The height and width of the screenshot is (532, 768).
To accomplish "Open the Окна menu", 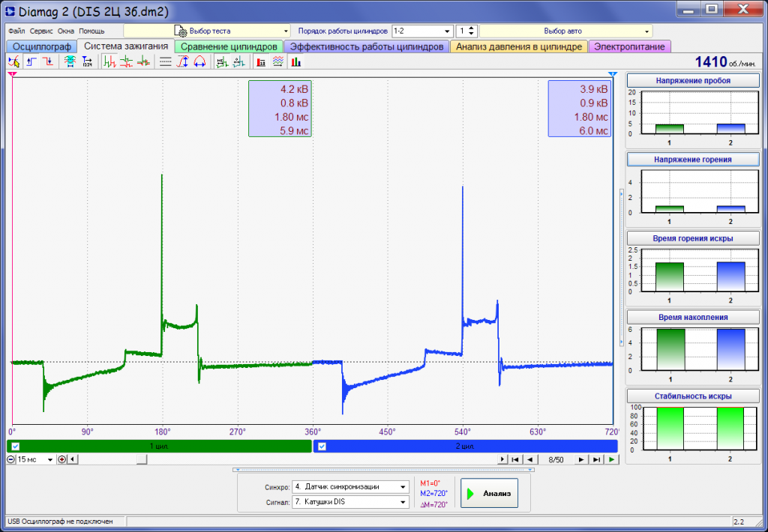I will click(x=66, y=31).
